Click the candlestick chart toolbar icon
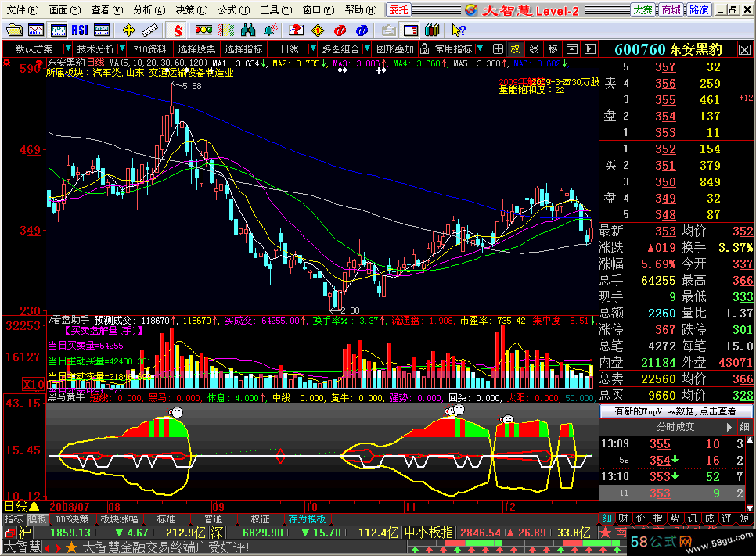This screenshot has height=556, width=756. click(59, 30)
